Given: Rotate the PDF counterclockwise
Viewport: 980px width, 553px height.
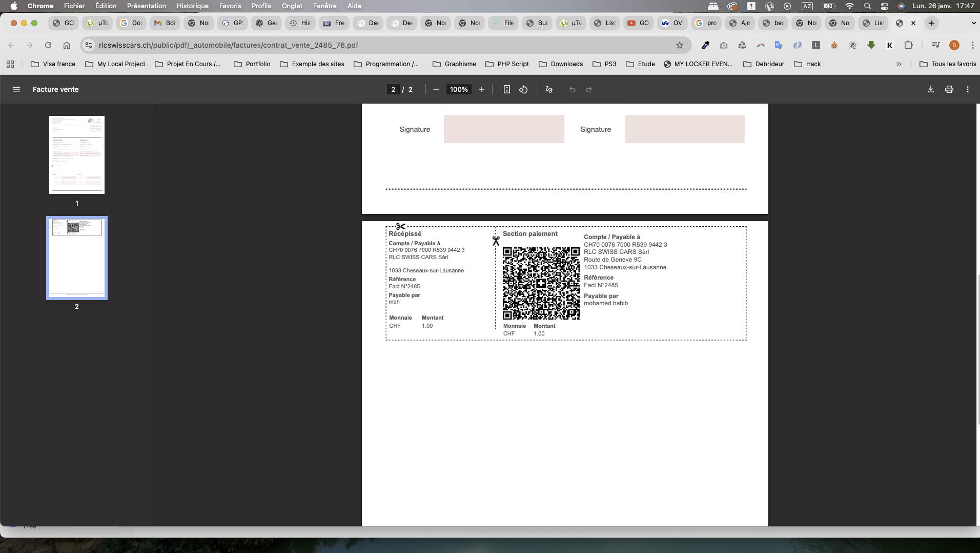Looking at the screenshot, I should pyautogui.click(x=523, y=89).
